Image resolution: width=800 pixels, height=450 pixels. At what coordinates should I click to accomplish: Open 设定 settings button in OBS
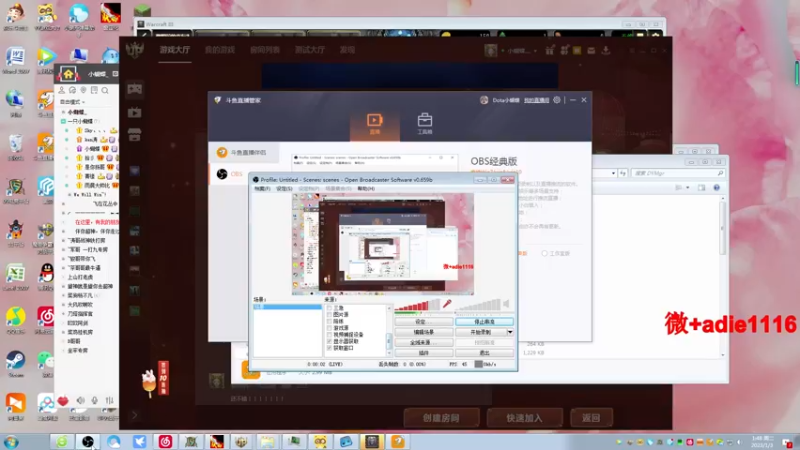[423, 322]
